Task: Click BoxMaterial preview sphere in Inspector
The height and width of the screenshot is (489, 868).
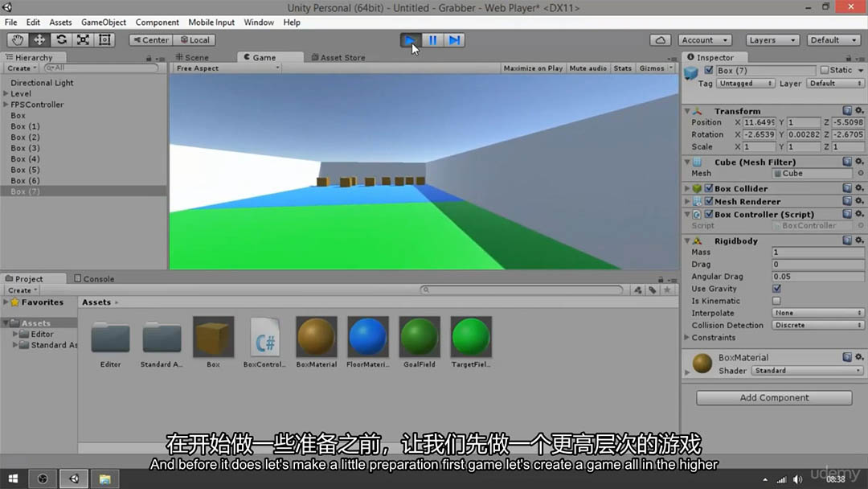Action: (702, 364)
